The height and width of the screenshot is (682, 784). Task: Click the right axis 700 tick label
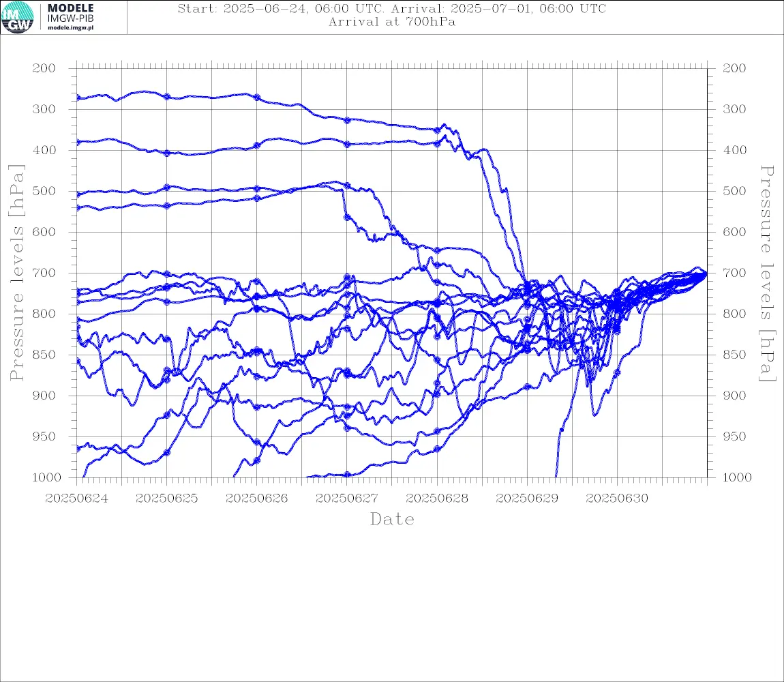point(734,273)
